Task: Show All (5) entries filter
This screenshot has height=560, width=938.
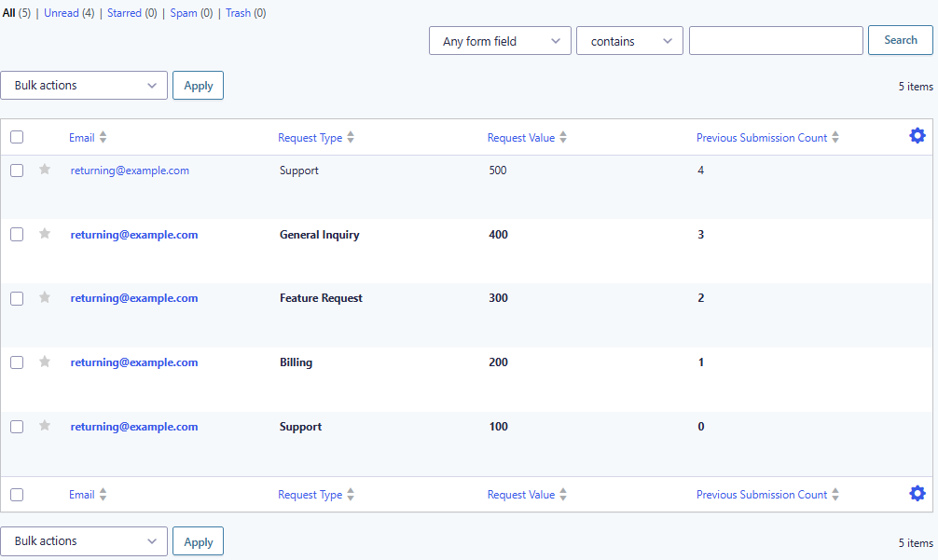Action: coord(16,13)
